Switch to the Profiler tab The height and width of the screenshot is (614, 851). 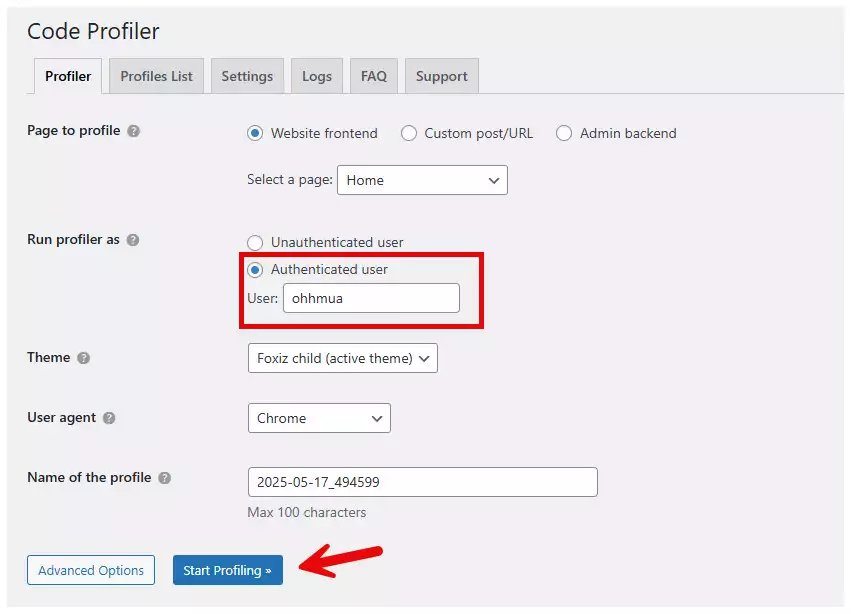point(68,76)
